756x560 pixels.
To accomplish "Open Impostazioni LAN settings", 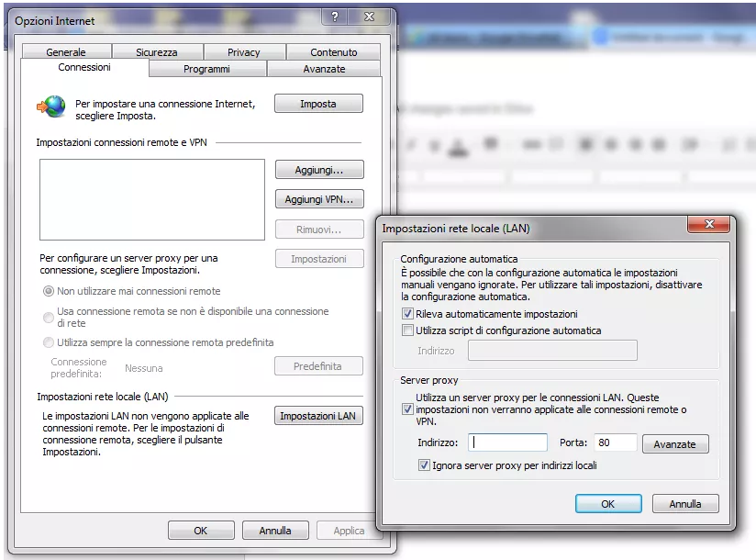I will coord(317,415).
